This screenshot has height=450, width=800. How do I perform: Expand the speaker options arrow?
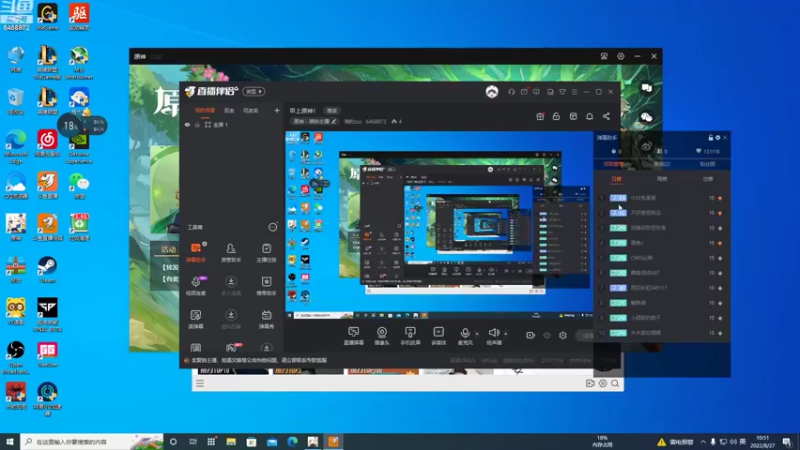[506, 334]
